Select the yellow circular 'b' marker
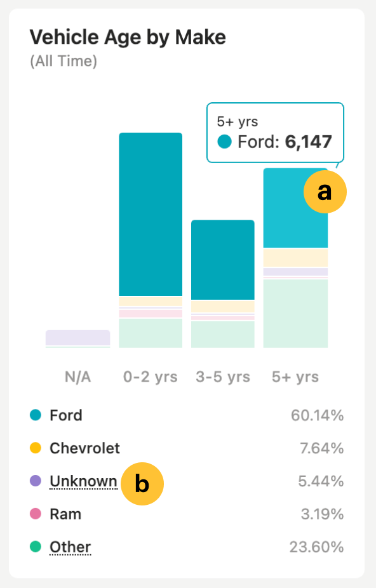The height and width of the screenshot is (588, 376). point(143,483)
